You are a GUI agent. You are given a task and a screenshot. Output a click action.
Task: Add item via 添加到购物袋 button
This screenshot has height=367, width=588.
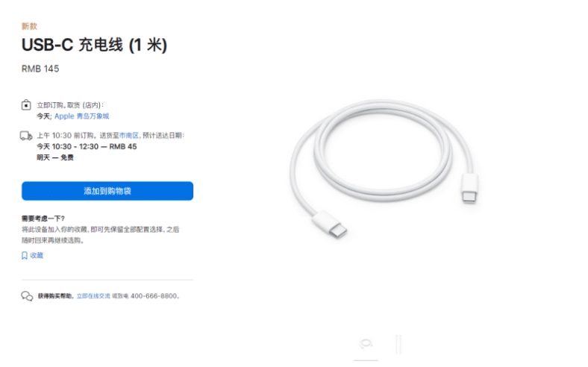(107, 191)
